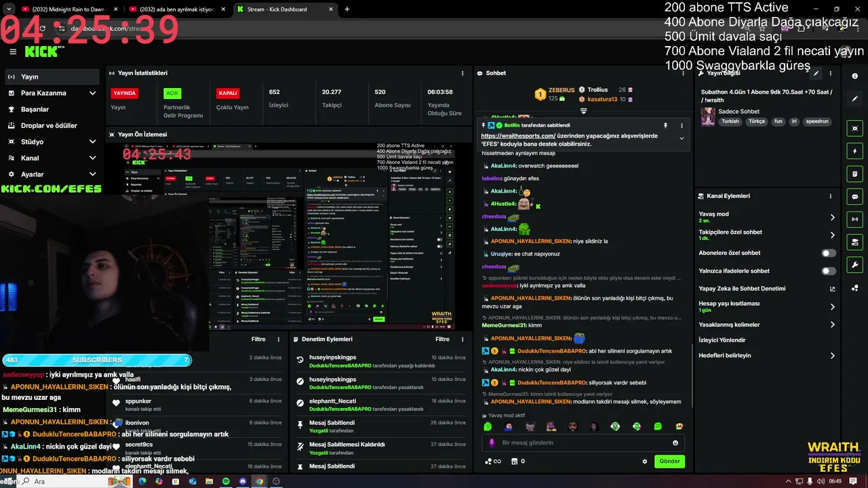Toggle the channel actions widget in the right sidebar
This screenshot has height=488, width=868.
point(855,242)
